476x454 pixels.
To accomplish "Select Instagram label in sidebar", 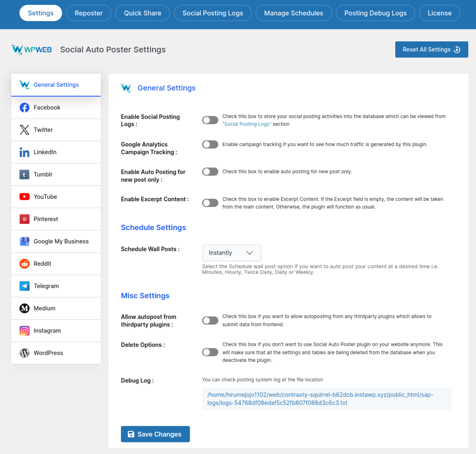I will pos(47,330).
